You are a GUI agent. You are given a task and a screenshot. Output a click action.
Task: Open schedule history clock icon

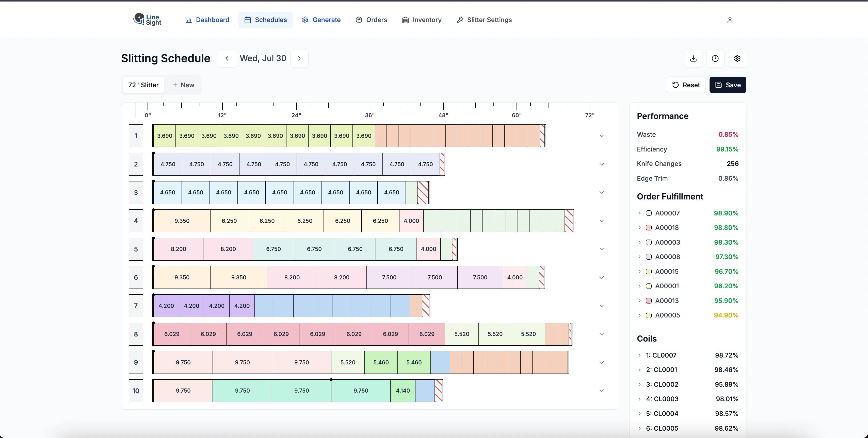coord(715,59)
